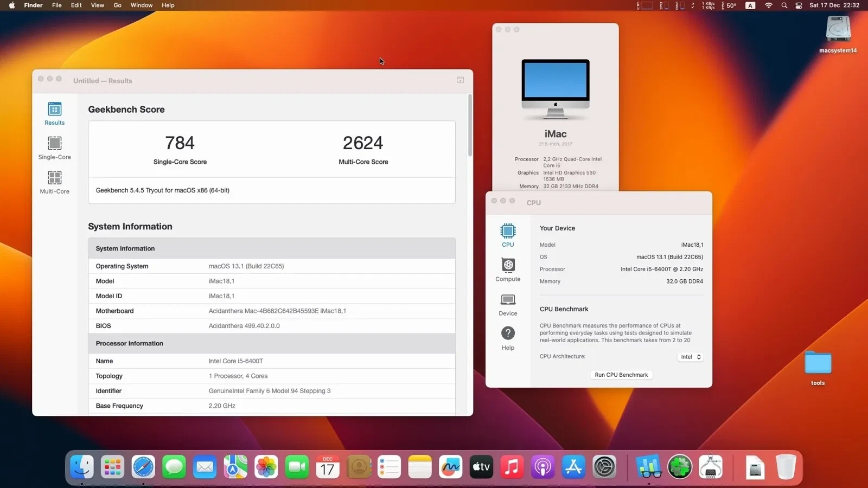Open Messages from the Dock
Screen dimensions: 868x488
pyautogui.click(x=174, y=466)
